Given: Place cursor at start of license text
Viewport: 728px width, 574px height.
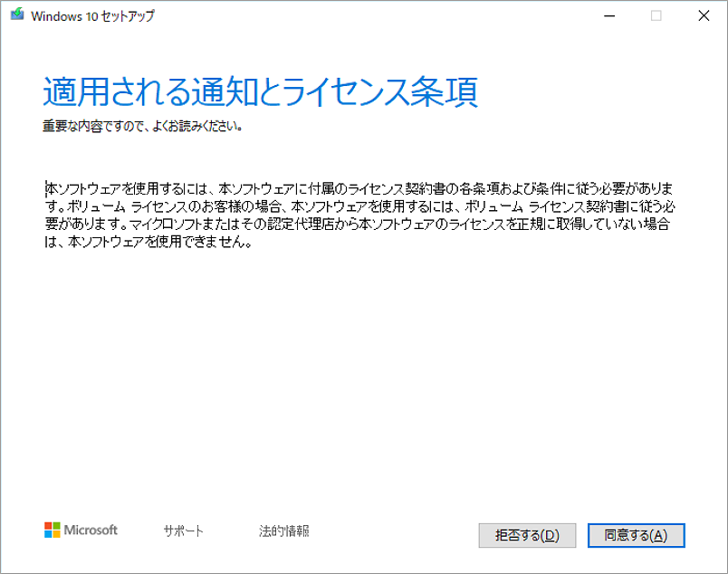Looking at the screenshot, I should 45,188.
